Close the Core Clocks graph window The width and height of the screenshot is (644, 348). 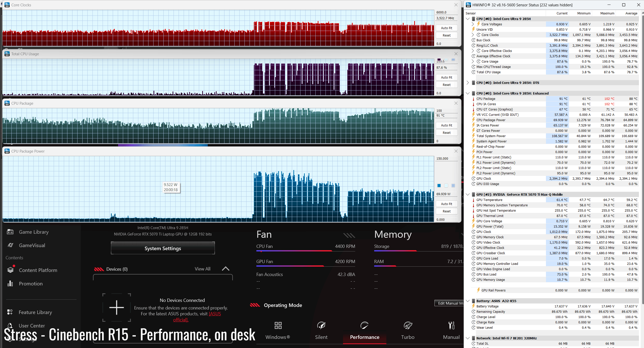coord(456,5)
